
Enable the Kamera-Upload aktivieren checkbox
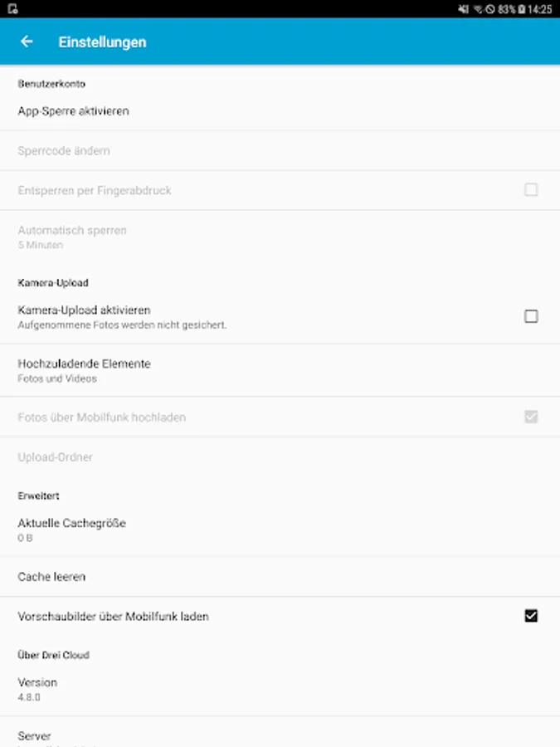tap(531, 316)
